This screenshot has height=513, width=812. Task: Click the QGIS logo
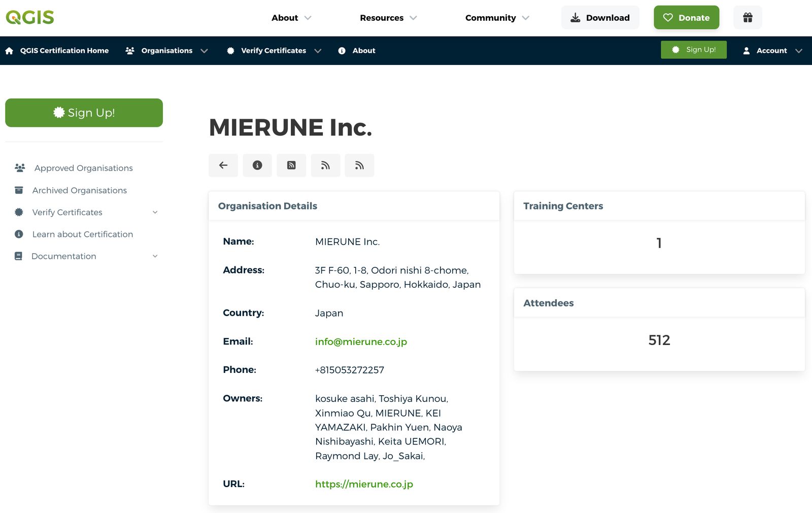[30, 17]
